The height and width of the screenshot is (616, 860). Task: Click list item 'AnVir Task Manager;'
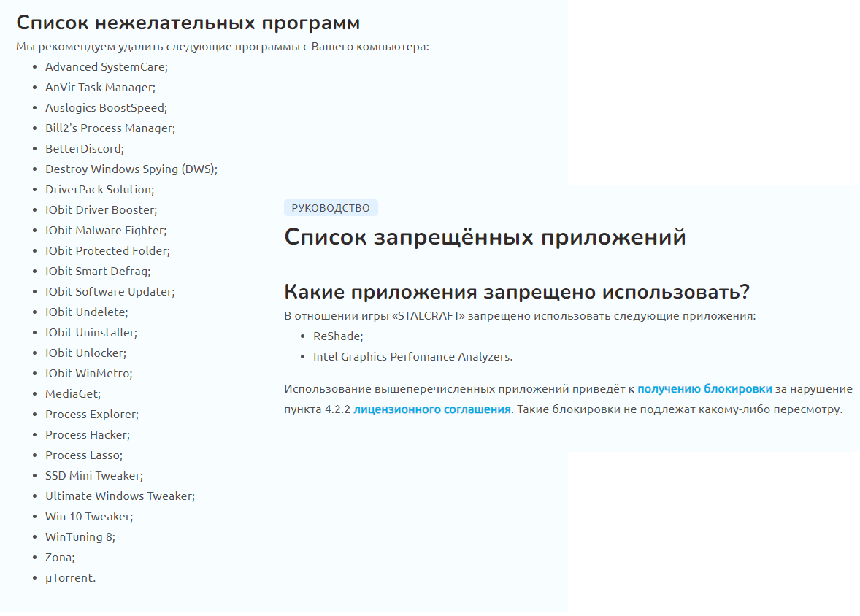100,87
